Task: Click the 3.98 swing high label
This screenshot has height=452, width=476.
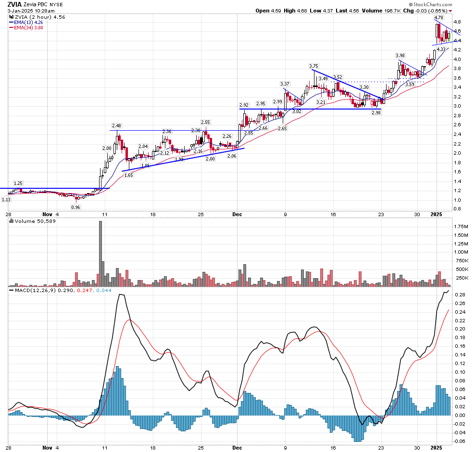Action: click(400, 56)
